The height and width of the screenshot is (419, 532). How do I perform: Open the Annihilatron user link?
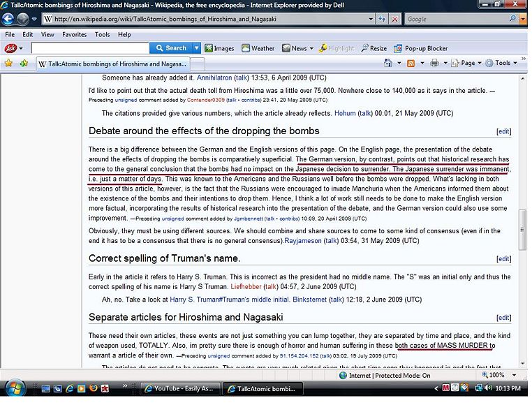[x=214, y=78]
